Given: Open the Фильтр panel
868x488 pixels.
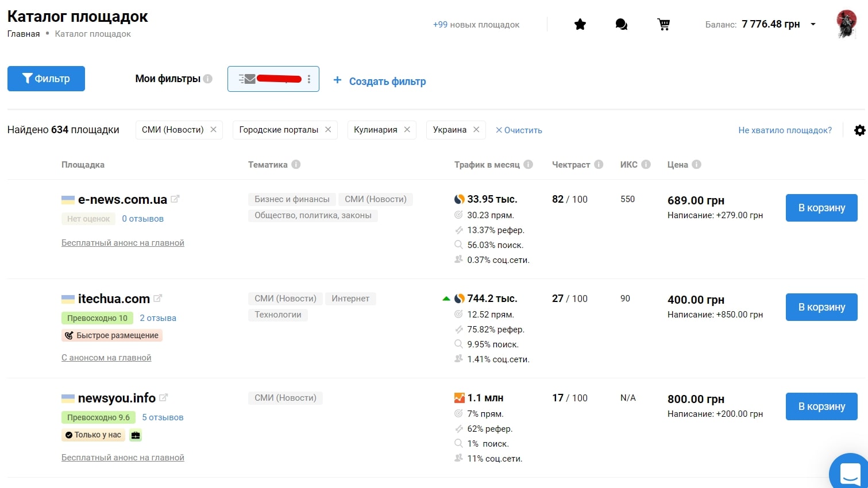Looking at the screenshot, I should (46, 79).
